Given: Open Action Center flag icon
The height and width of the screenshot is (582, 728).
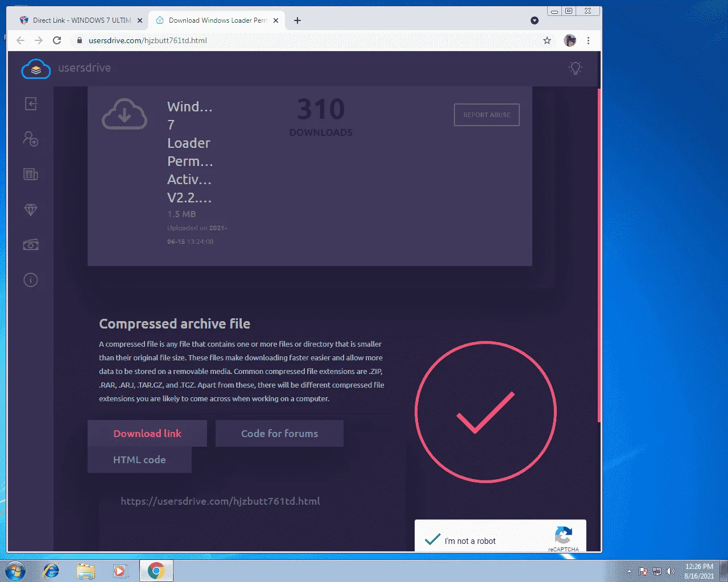Looking at the screenshot, I should (x=643, y=571).
